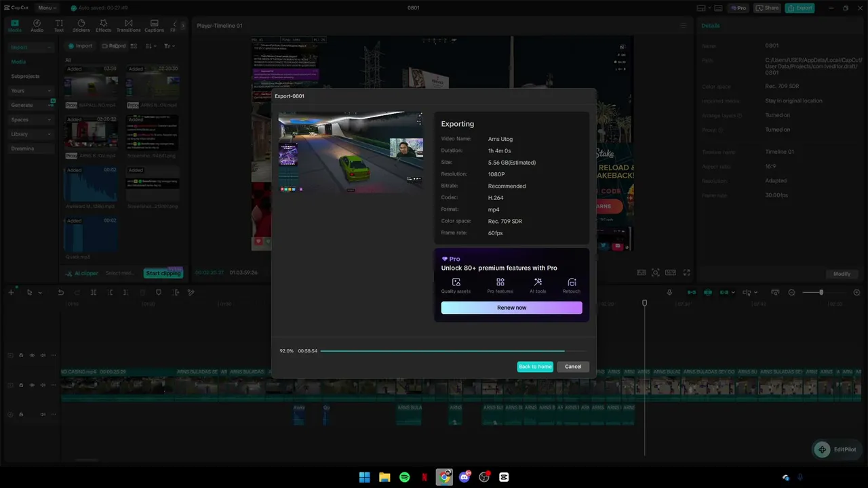Viewport: 868px width, 488px height.
Task: Mute the bottom audio track
Action: [x=43, y=414]
